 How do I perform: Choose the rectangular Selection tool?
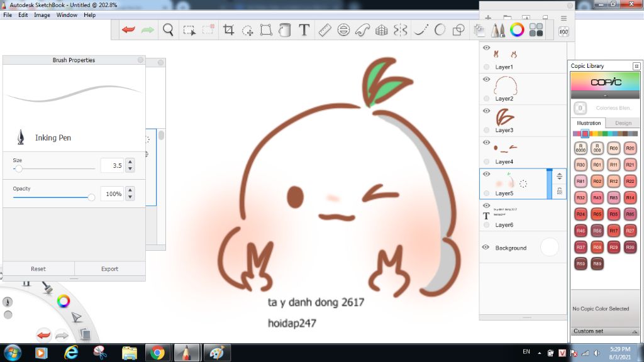189,30
